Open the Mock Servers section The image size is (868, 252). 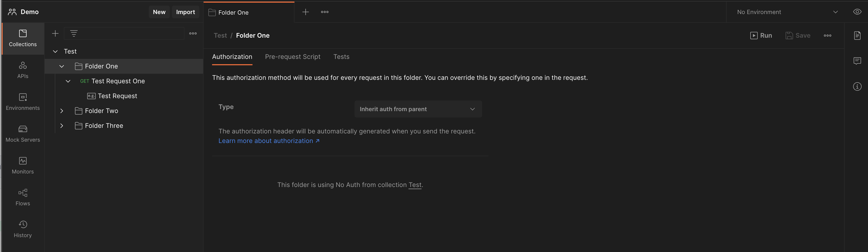23,134
